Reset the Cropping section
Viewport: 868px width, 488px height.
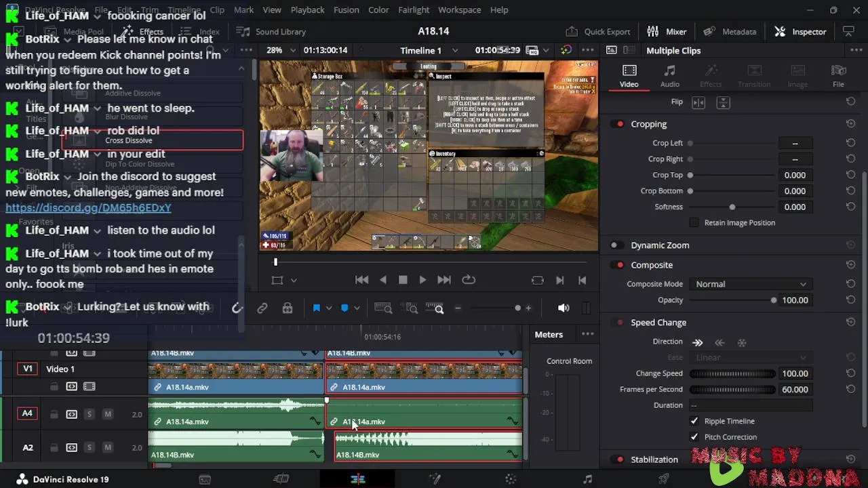coord(850,124)
